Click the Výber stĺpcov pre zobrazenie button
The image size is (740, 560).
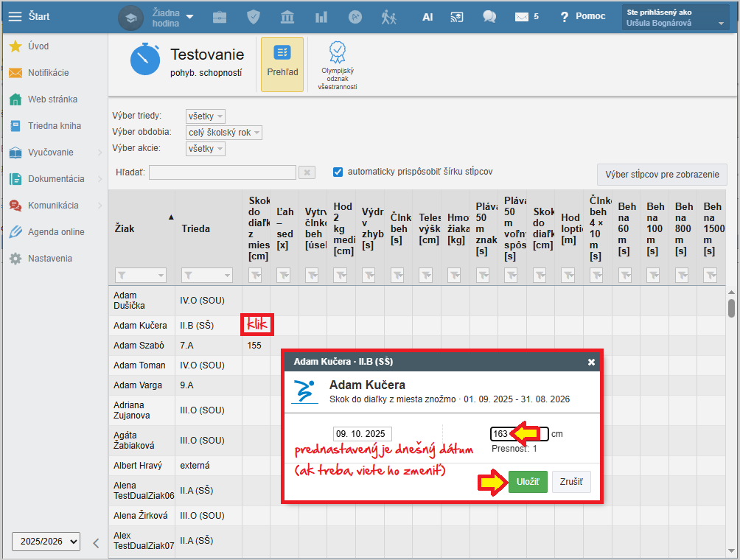(661, 175)
